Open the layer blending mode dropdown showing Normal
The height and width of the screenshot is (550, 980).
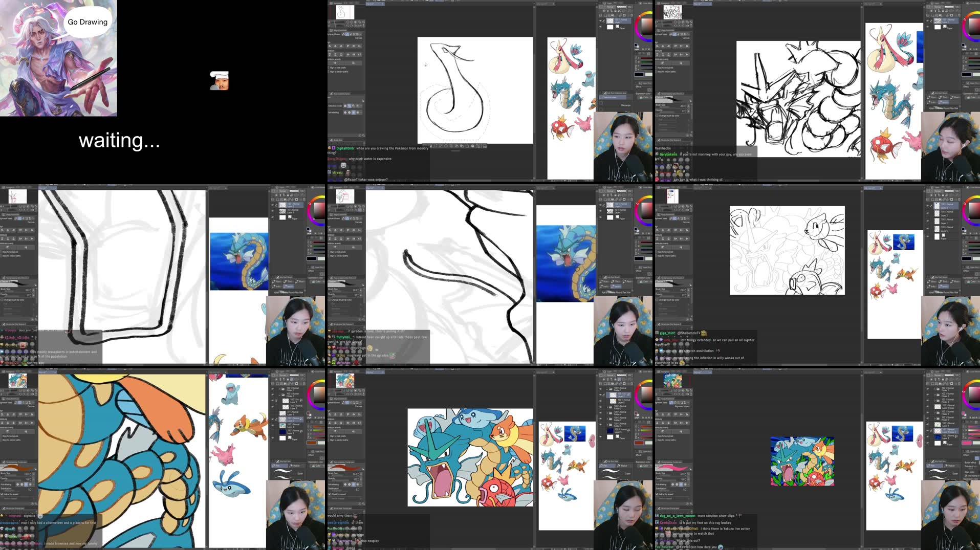[x=611, y=7]
